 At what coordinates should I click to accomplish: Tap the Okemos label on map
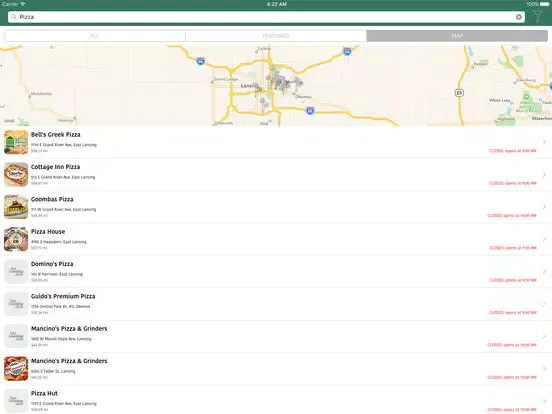point(303,97)
